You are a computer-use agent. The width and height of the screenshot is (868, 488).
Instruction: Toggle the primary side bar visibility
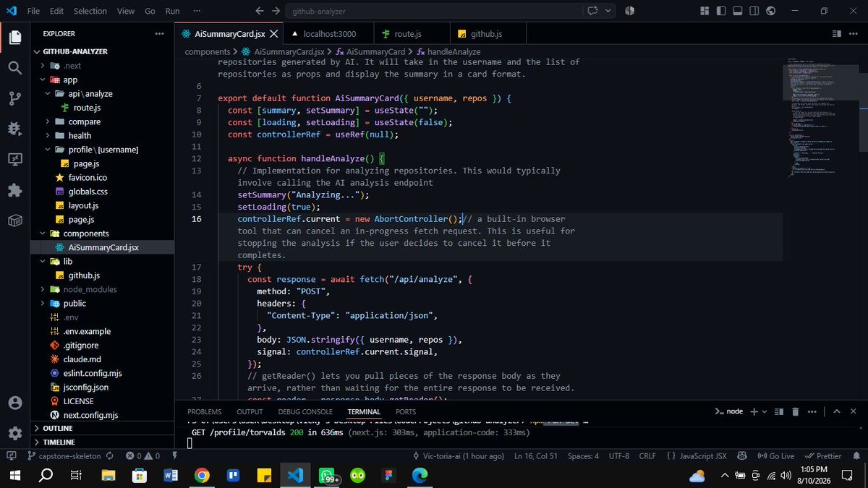click(x=722, y=12)
